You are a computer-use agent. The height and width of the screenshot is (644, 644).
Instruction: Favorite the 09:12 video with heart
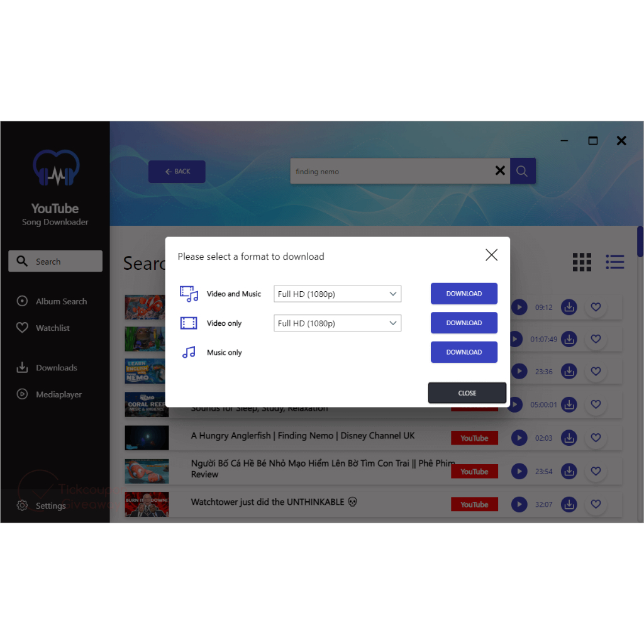tap(596, 308)
